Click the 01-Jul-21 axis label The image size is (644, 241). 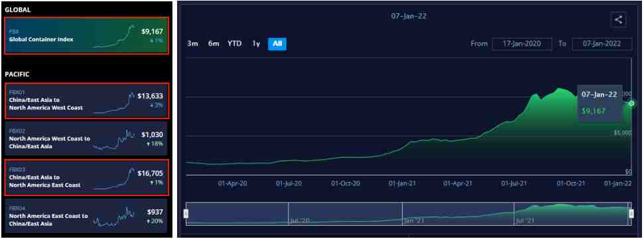pyautogui.click(x=514, y=183)
